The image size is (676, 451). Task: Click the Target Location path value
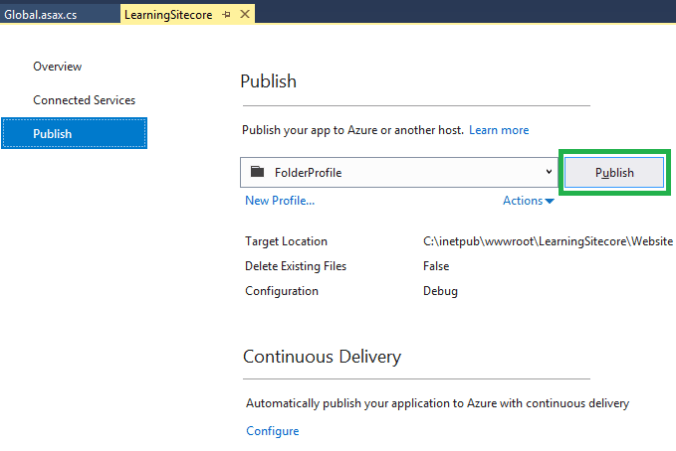[x=548, y=241]
